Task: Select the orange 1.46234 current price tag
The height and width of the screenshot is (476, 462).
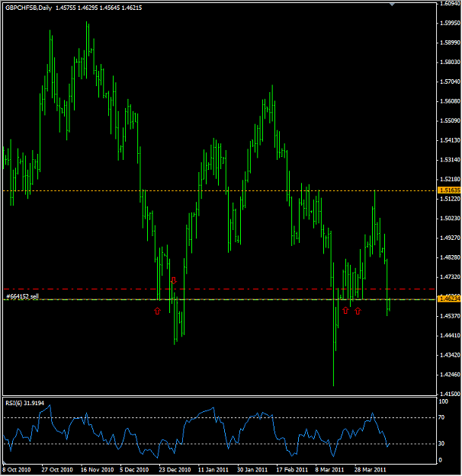Action: pos(449,299)
